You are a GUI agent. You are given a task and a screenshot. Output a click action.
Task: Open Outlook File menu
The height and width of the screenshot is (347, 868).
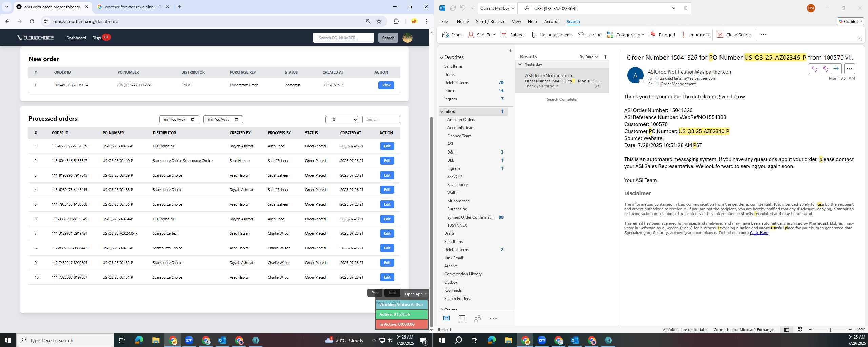coord(444,21)
